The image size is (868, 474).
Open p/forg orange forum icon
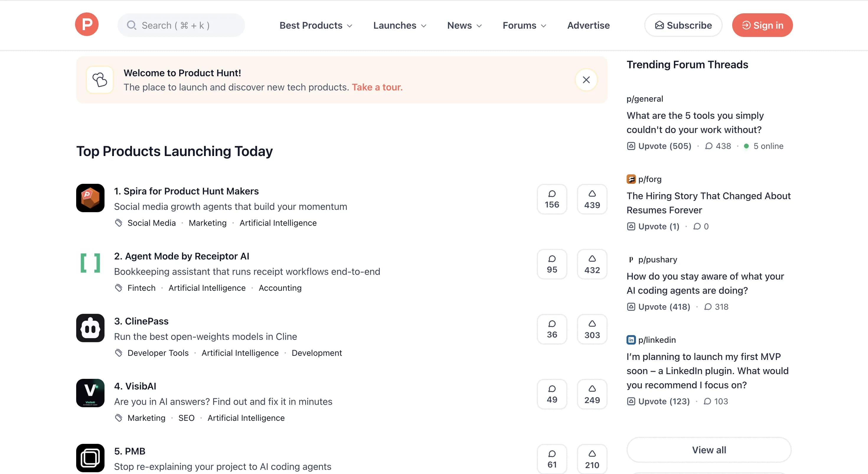(631, 179)
